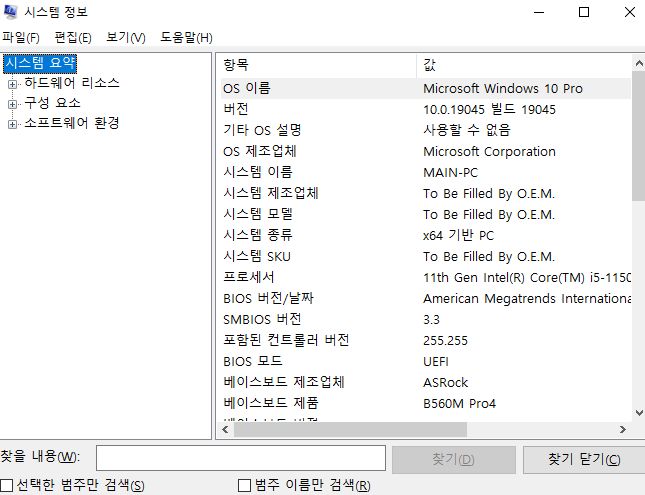Viewport: 645px width, 495px height.
Task: Enable 범주 이름만 검색 checkbox
Action: click(244, 485)
